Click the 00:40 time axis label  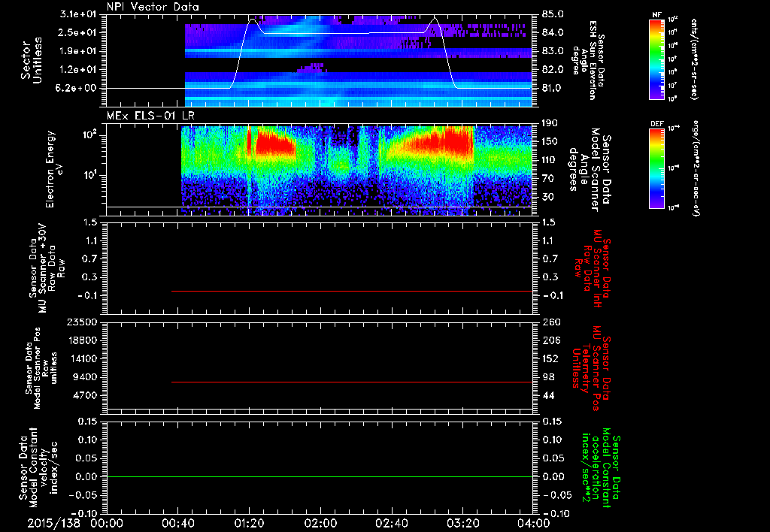(x=177, y=523)
